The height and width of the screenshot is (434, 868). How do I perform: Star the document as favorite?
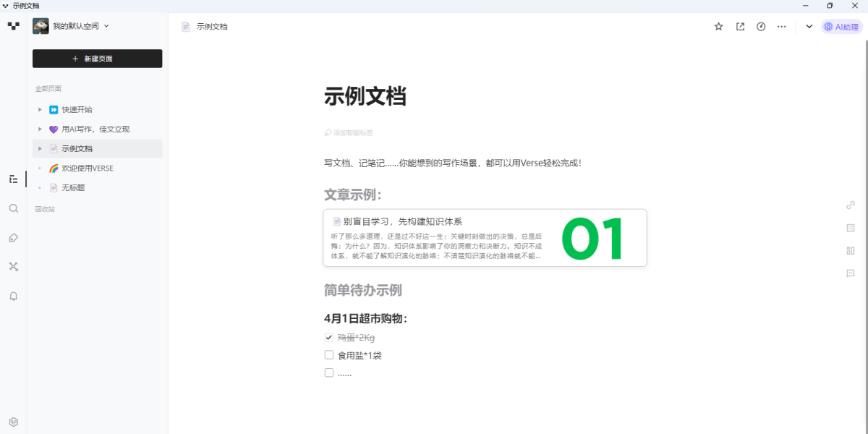718,27
